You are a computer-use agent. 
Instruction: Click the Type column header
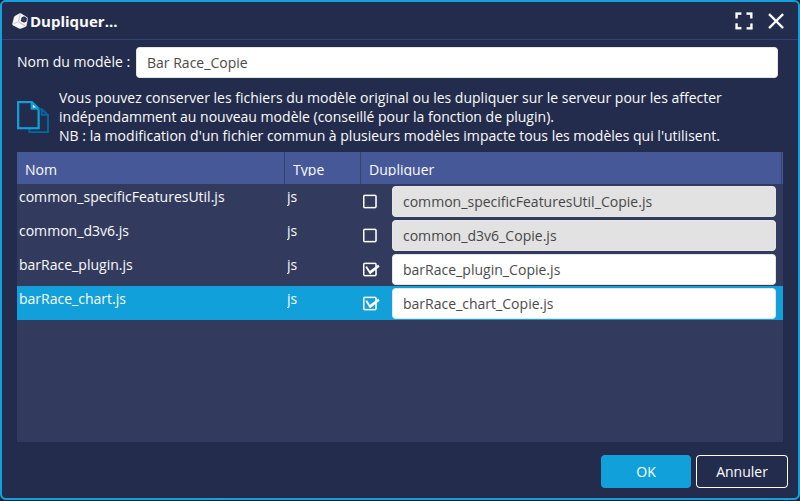tap(322, 170)
